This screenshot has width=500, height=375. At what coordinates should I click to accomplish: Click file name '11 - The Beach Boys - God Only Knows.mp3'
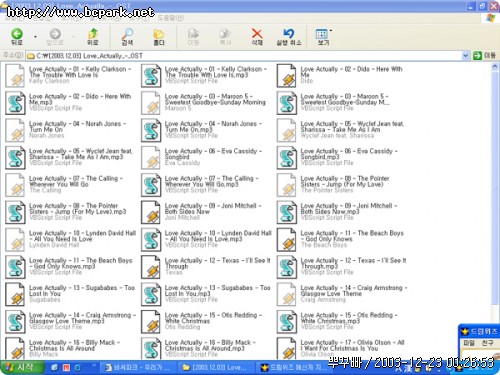pyautogui.click(x=81, y=263)
